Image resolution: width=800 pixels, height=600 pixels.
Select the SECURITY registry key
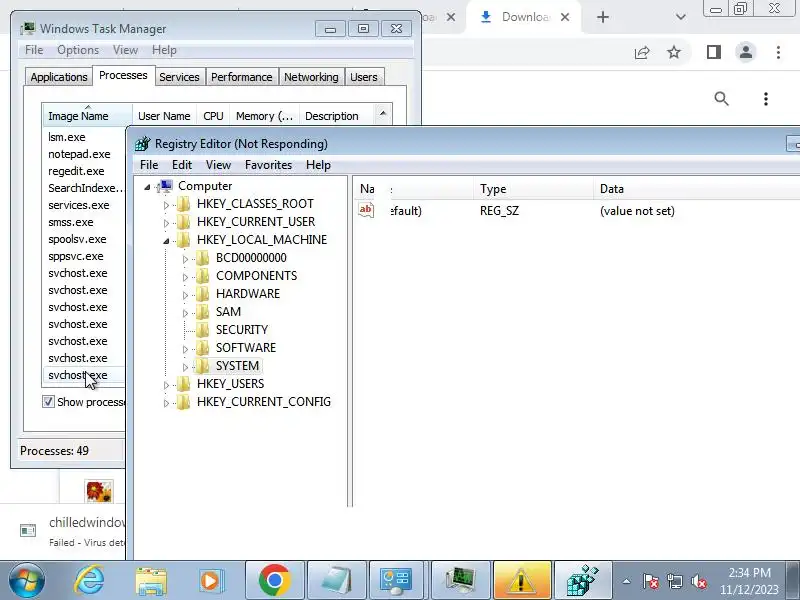pos(242,330)
